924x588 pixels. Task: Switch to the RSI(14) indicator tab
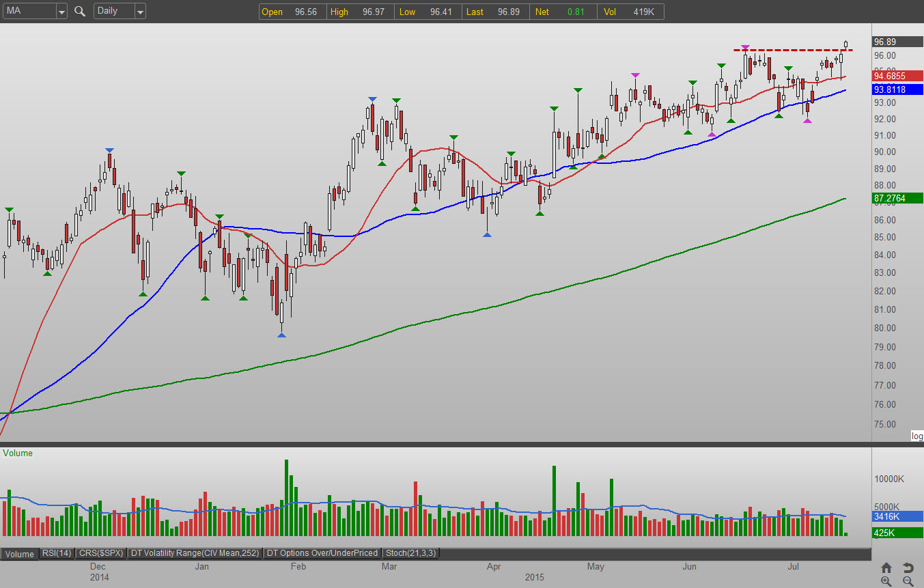coord(56,553)
